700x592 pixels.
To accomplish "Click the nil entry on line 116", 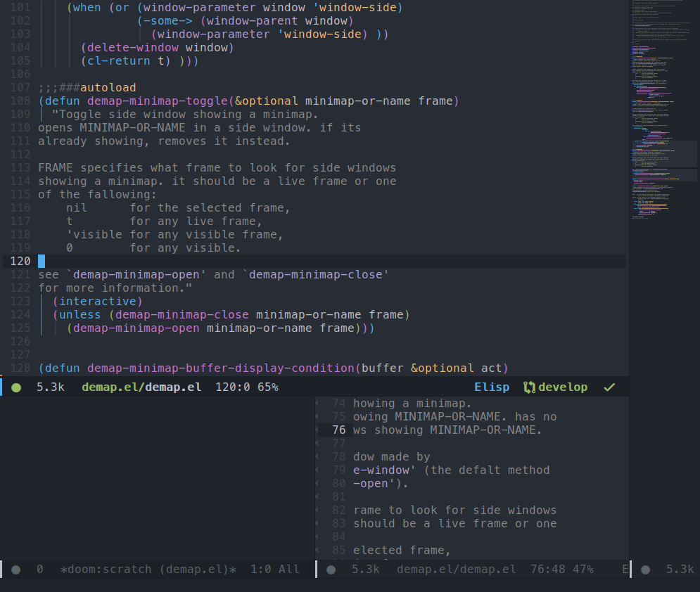I will [77, 208].
